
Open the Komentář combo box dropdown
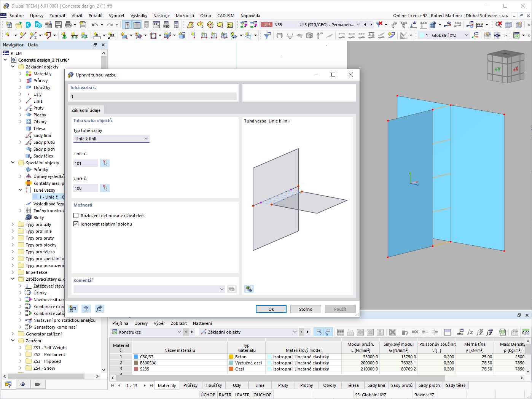click(222, 289)
